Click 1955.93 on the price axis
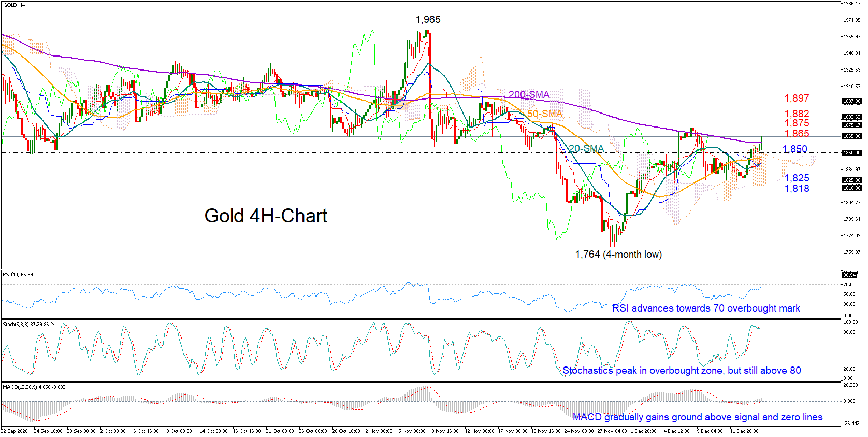The height and width of the screenshot is (437, 868). [x=852, y=37]
